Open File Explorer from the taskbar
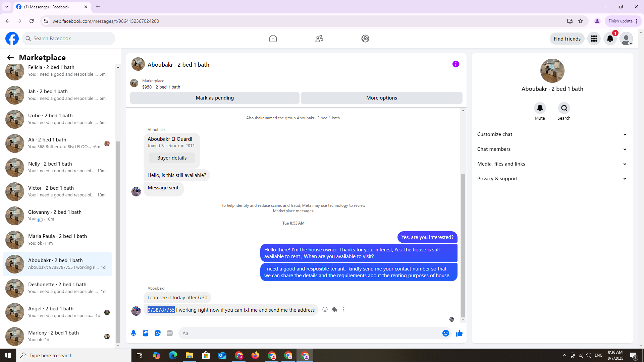644x362 pixels. [190, 355]
